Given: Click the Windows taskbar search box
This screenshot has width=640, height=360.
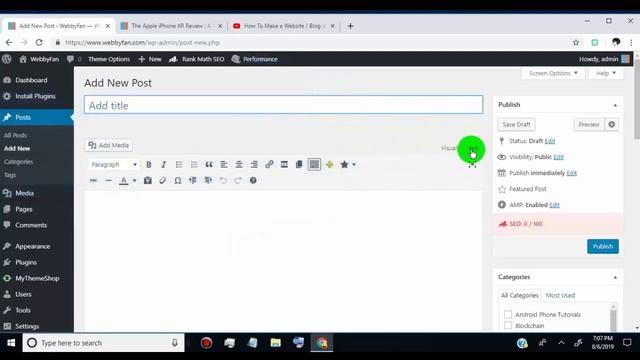Looking at the screenshot, I should (x=104, y=343).
